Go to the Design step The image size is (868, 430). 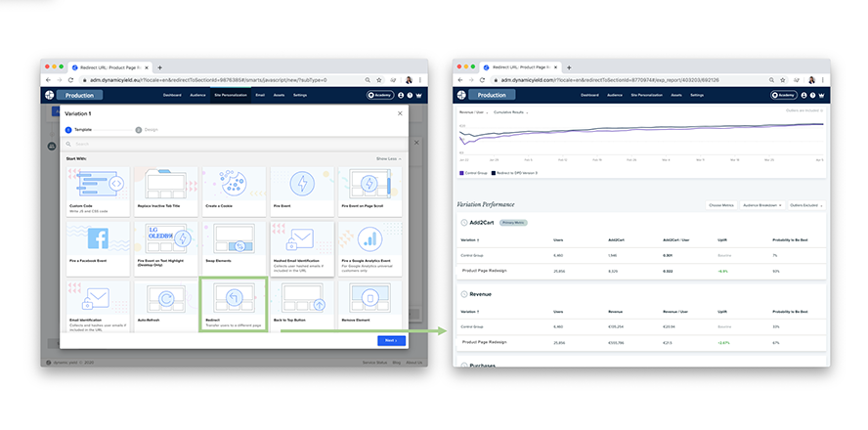(147, 130)
